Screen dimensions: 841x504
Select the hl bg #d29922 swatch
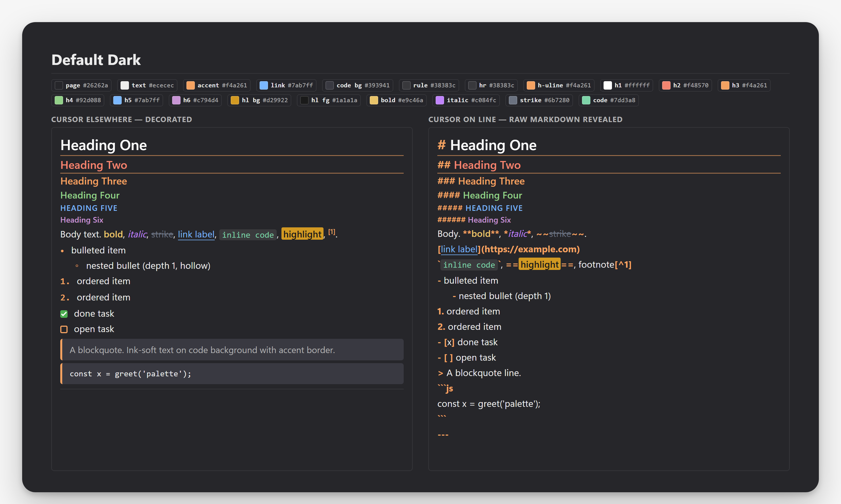pyautogui.click(x=259, y=100)
